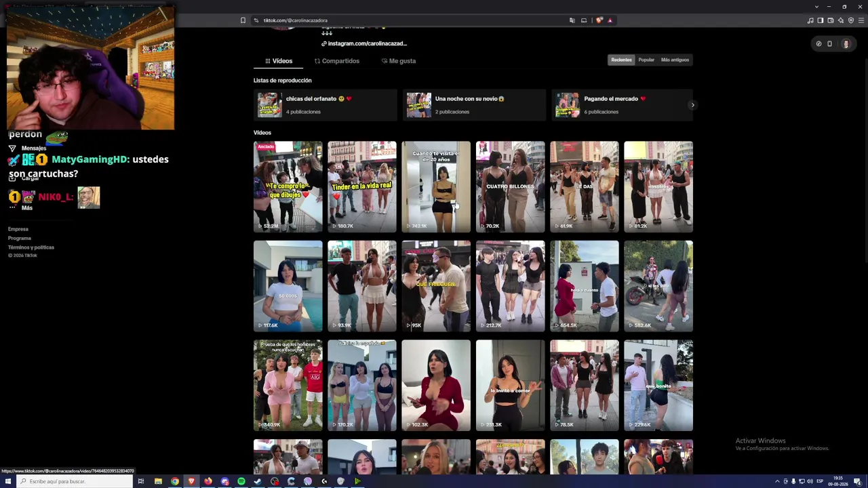Screen dimensions: 868x488
Task: Click the translate page icon in address bar
Action: (x=572, y=20)
